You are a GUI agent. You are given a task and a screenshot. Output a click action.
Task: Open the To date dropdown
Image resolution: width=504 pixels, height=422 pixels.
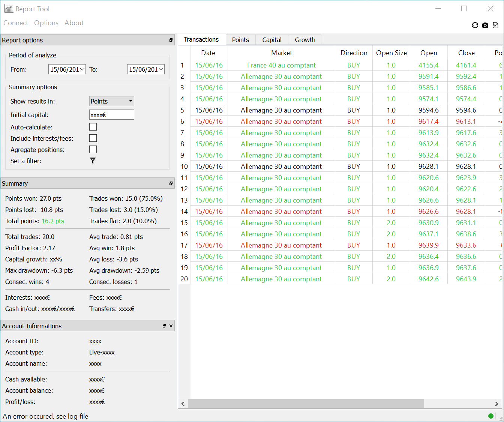pos(161,69)
